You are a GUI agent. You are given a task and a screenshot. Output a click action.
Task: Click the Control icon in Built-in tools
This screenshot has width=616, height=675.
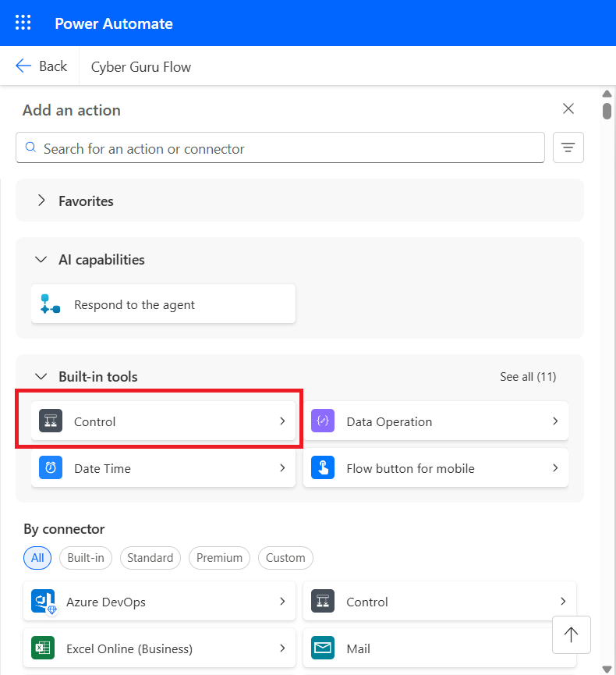[x=51, y=421]
